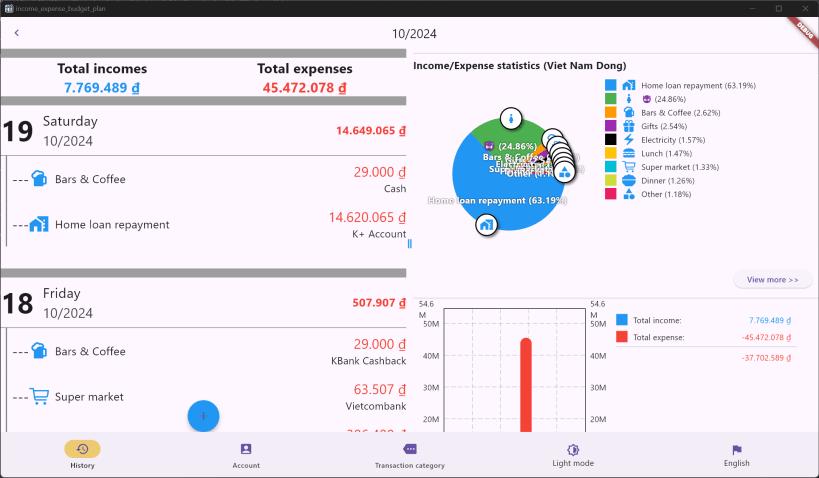
Task: Click Friday total 507.907 đ
Action: point(379,303)
